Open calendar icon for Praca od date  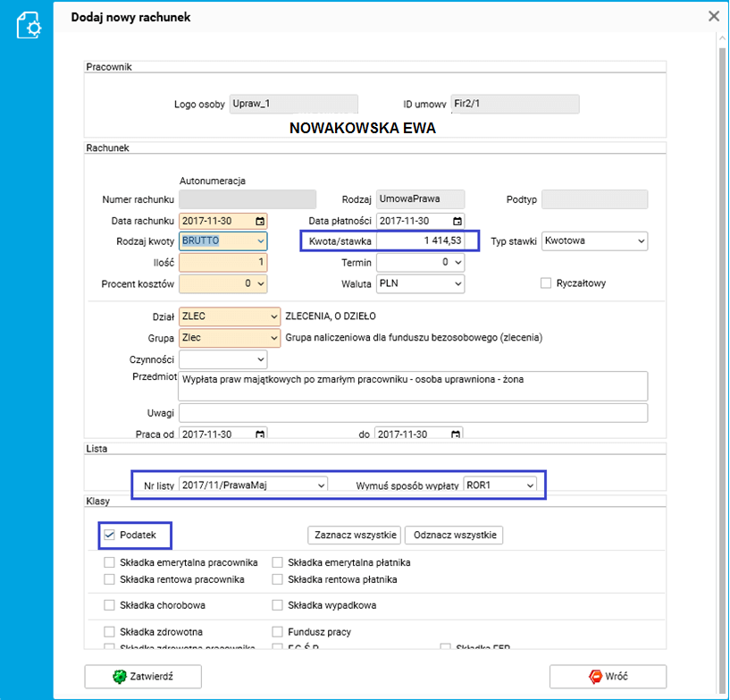(x=260, y=434)
